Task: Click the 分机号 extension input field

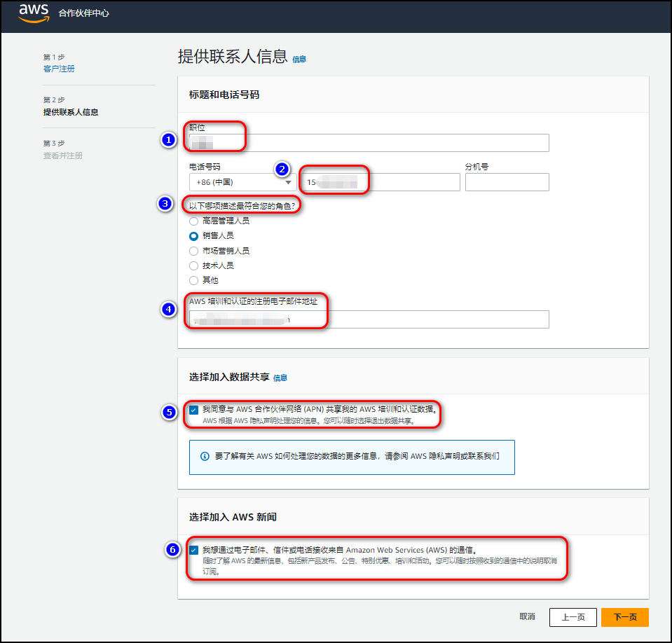Action: pyautogui.click(x=507, y=182)
